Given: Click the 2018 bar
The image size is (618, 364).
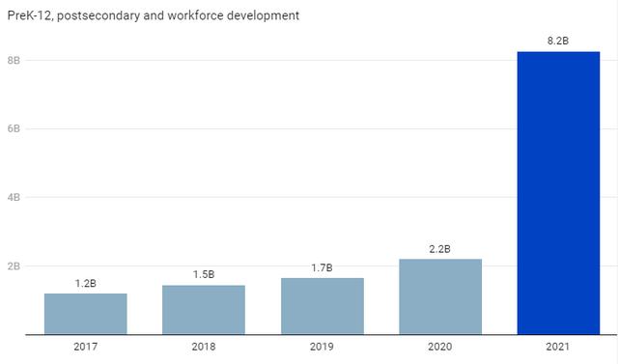Looking at the screenshot, I should [x=204, y=310].
